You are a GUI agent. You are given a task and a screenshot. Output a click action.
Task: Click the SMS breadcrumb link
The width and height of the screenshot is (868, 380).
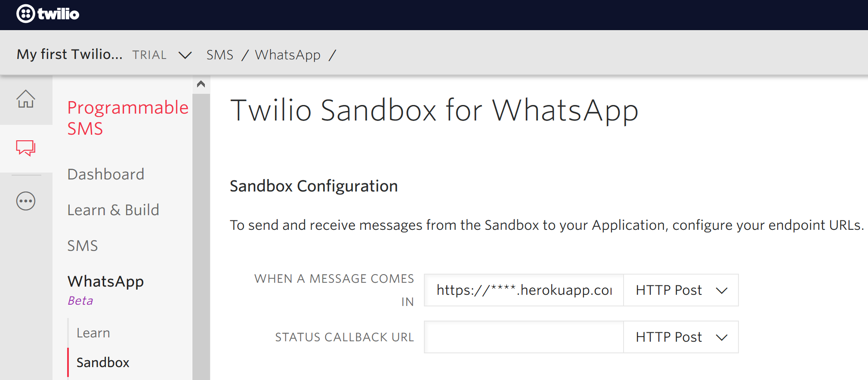pos(220,55)
